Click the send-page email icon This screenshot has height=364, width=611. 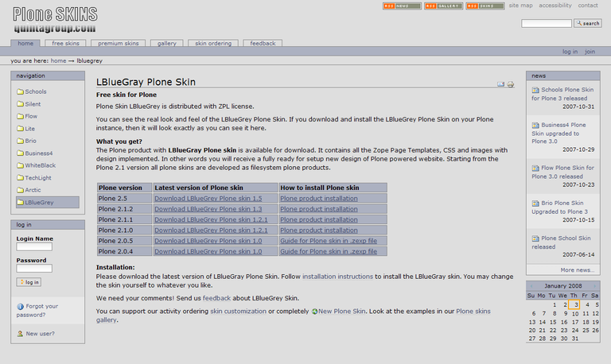(500, 83)
